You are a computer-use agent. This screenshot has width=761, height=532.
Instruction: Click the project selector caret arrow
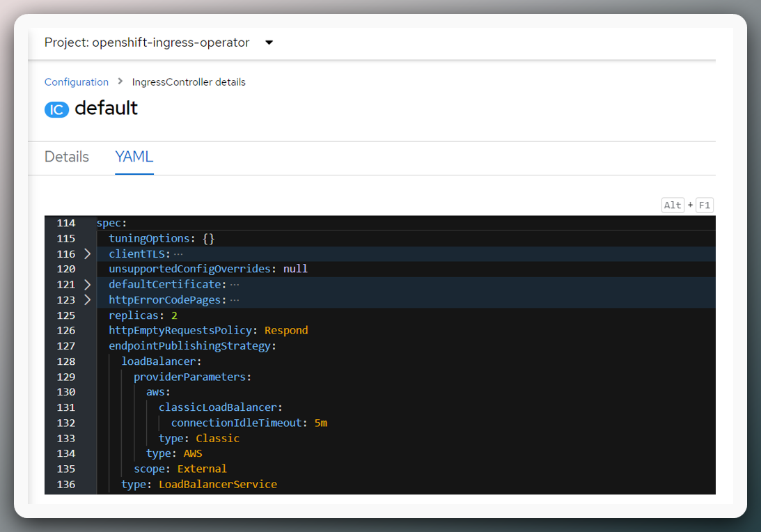[269, 42]
